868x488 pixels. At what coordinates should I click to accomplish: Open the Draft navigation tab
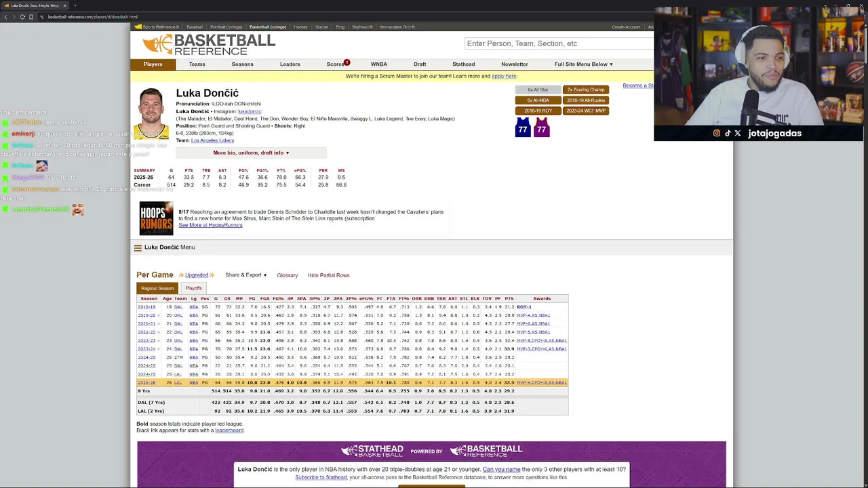[420, 64]
